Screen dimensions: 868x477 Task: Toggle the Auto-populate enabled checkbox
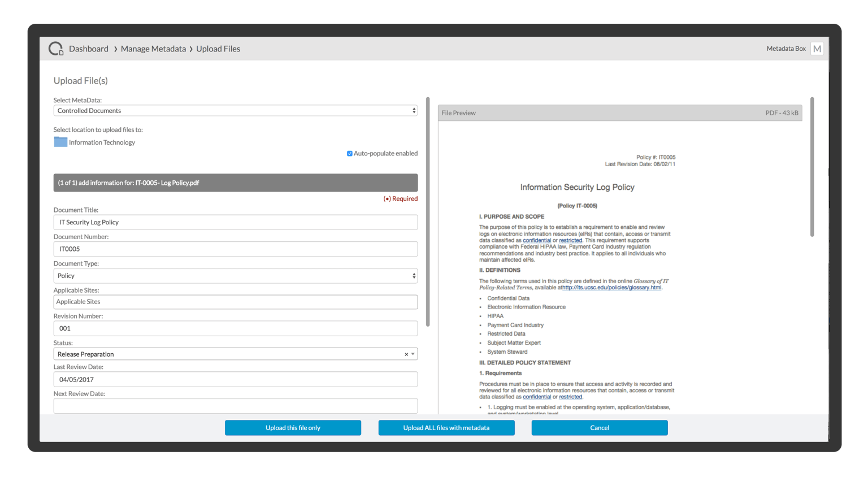(x=349, y=153)
